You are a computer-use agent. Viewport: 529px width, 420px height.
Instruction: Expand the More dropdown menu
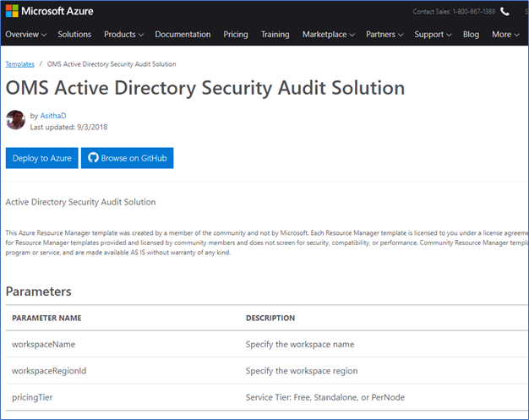(505, 35)
